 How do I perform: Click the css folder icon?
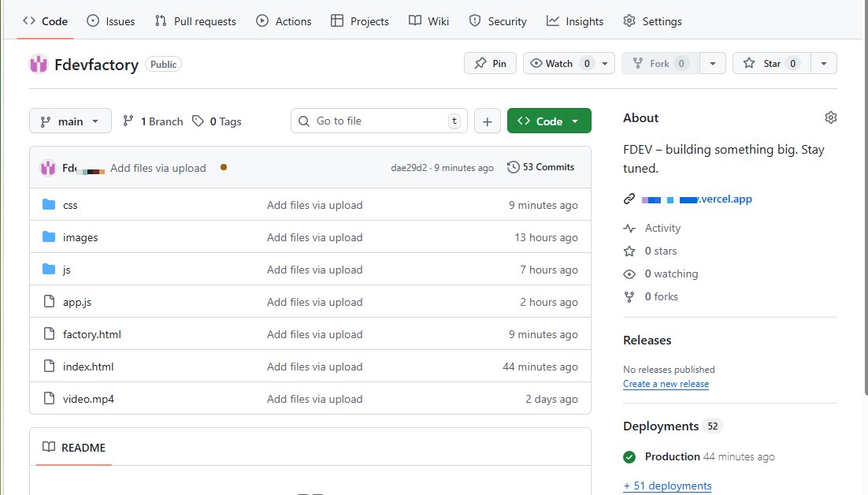pyautogui.click(x=49, y=204)
